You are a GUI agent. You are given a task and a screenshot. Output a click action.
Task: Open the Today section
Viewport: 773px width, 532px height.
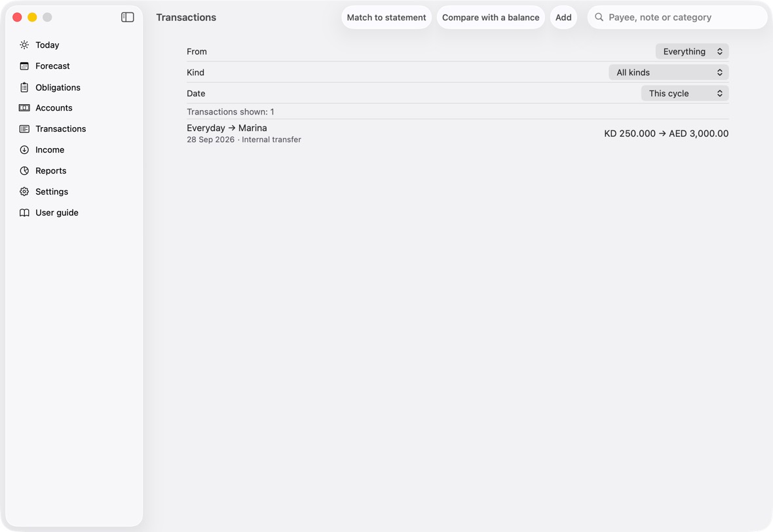pyautogui.click(x=47, y=45)
